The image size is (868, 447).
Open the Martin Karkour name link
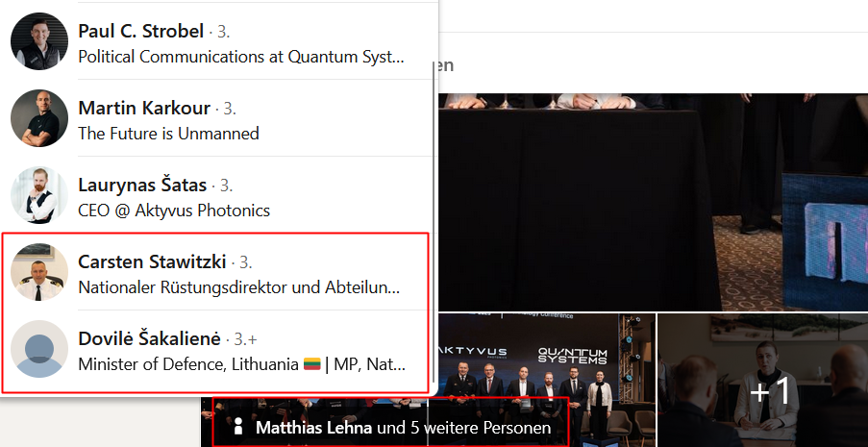(x=144, y=108)
